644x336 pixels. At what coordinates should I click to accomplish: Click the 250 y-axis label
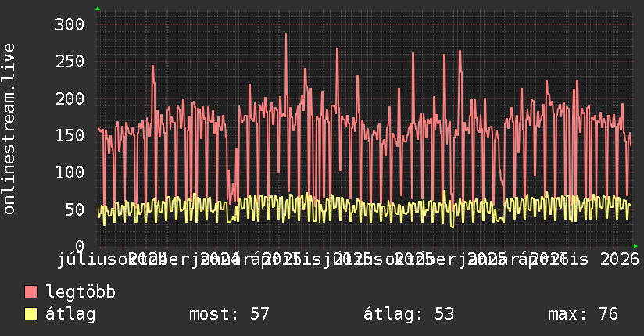pos(70,62)
